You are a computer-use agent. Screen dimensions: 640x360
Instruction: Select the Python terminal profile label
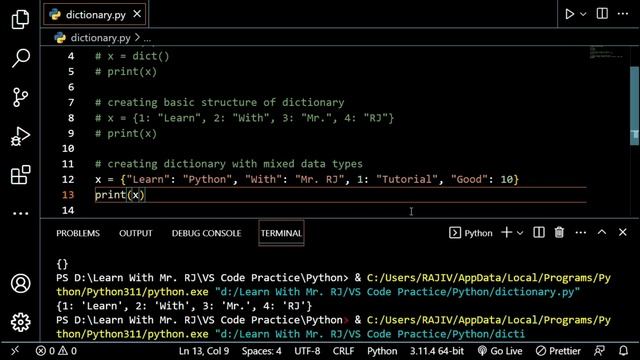coord(471,233)
